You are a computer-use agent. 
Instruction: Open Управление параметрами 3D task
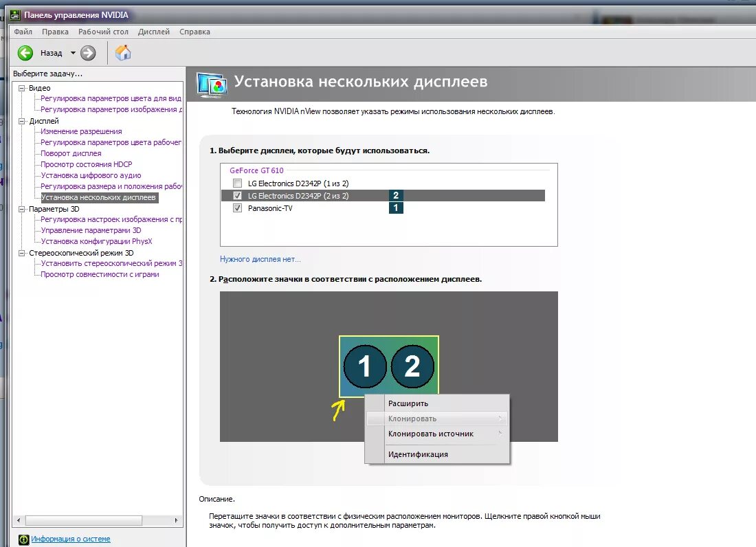(91, 230)
